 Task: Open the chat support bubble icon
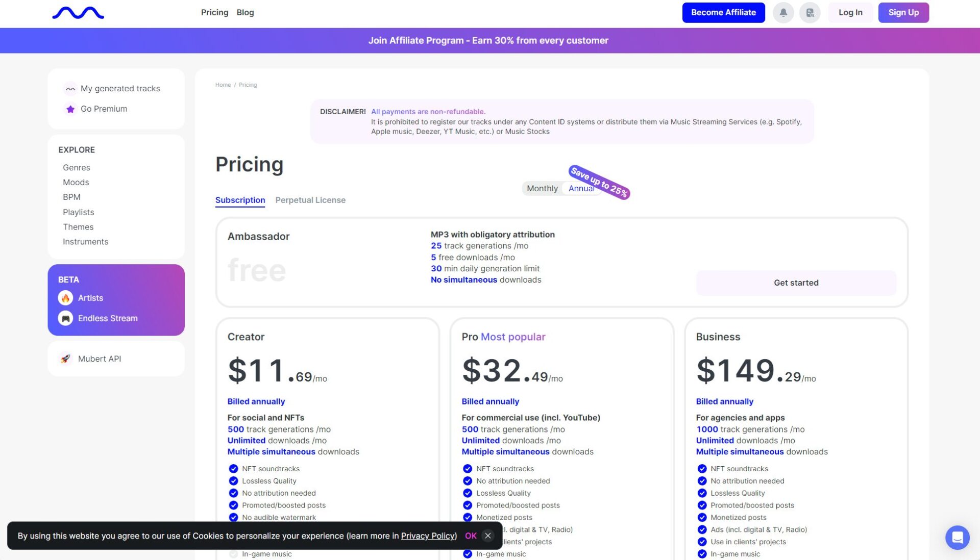957,537
